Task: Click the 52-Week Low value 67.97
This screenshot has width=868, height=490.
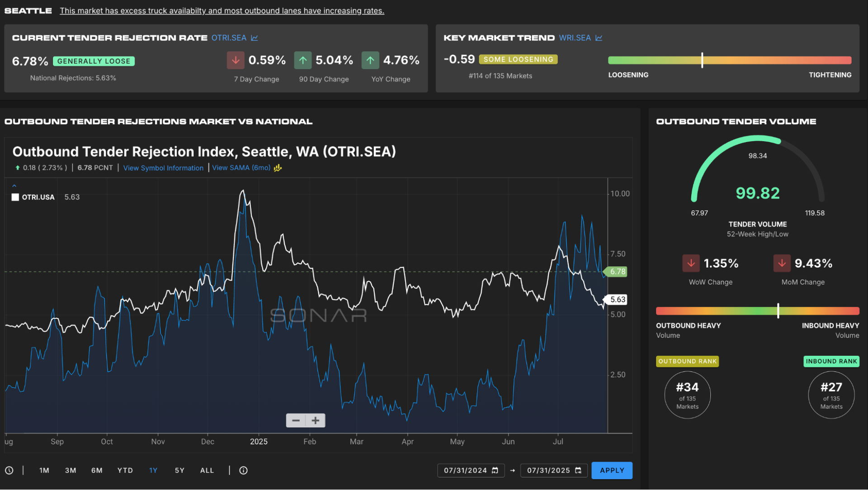Action: click(x=699, y=213)
